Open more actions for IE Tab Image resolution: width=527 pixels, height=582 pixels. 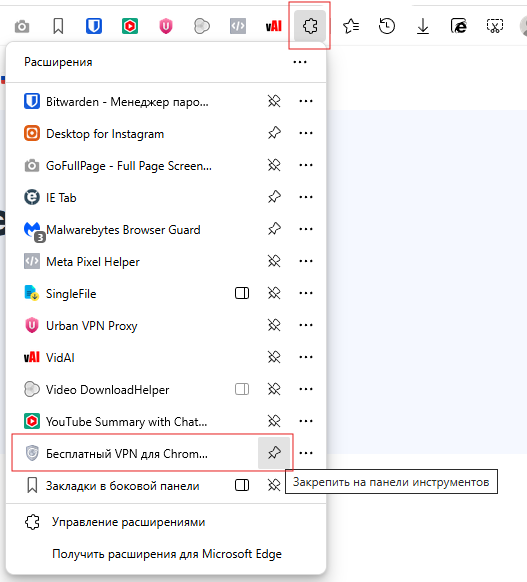tap(306, 197)
